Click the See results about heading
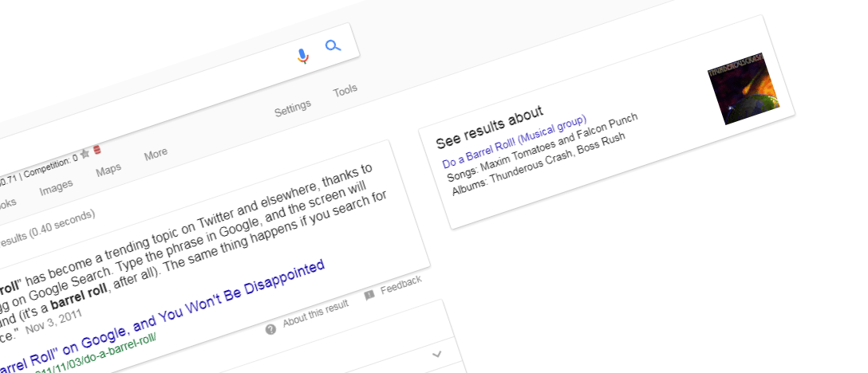This screenshot has width=868, height=373. [x=489, y=127]
